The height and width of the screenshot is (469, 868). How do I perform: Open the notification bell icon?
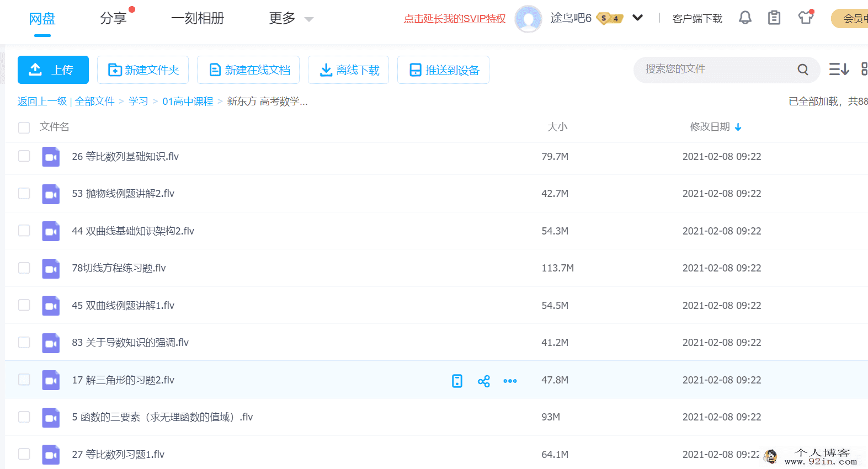(x=745, y=18)
